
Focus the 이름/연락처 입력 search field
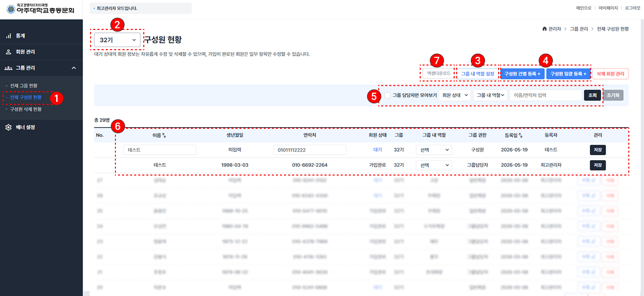[x=546, y=95]
